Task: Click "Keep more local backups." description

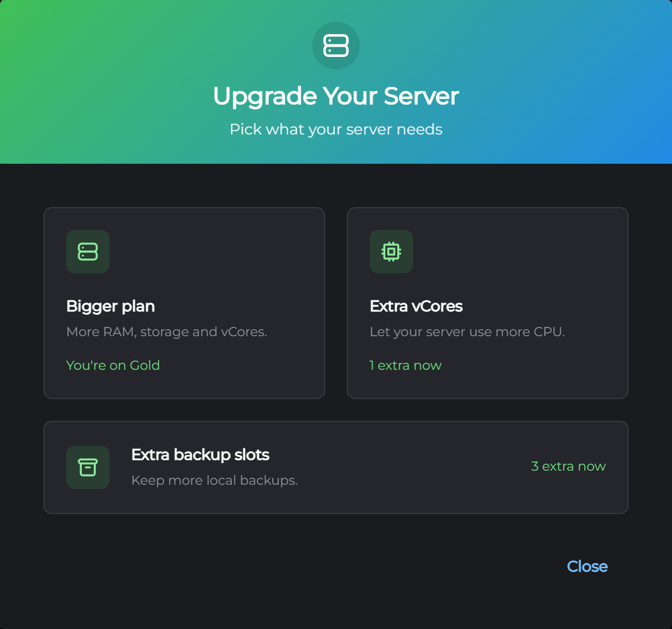Action: coord(215,480)
